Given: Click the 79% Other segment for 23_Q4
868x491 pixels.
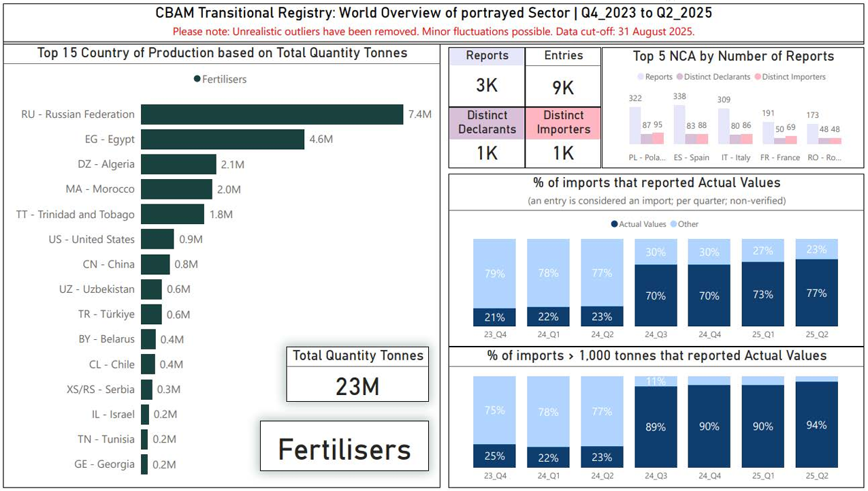Looking at the screenshot, I should 494,273.
